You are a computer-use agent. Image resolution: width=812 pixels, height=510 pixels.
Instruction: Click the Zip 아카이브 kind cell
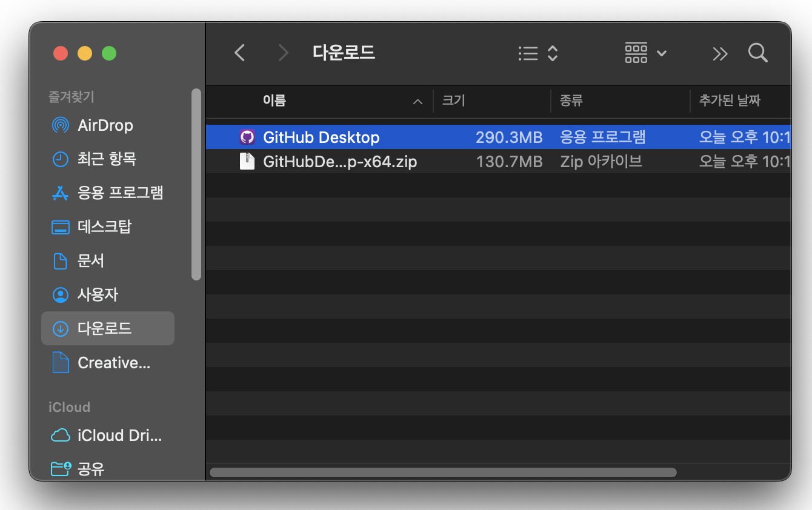click(601, 162)
